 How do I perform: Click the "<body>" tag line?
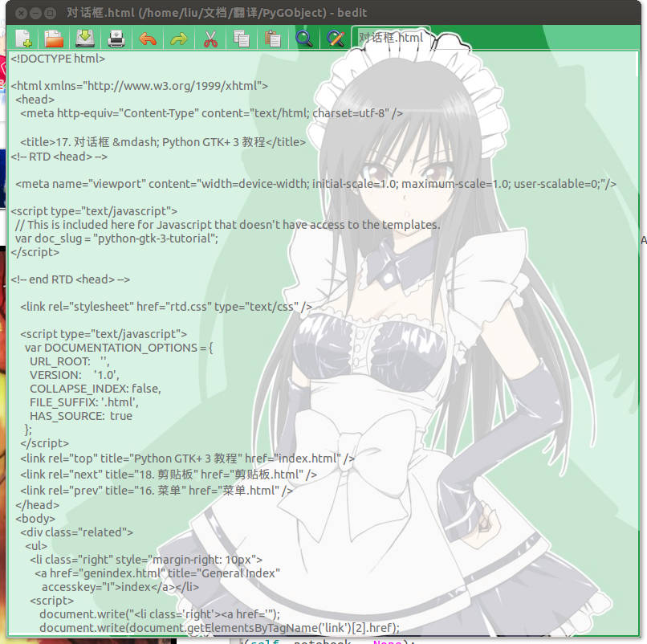point(35,519)
